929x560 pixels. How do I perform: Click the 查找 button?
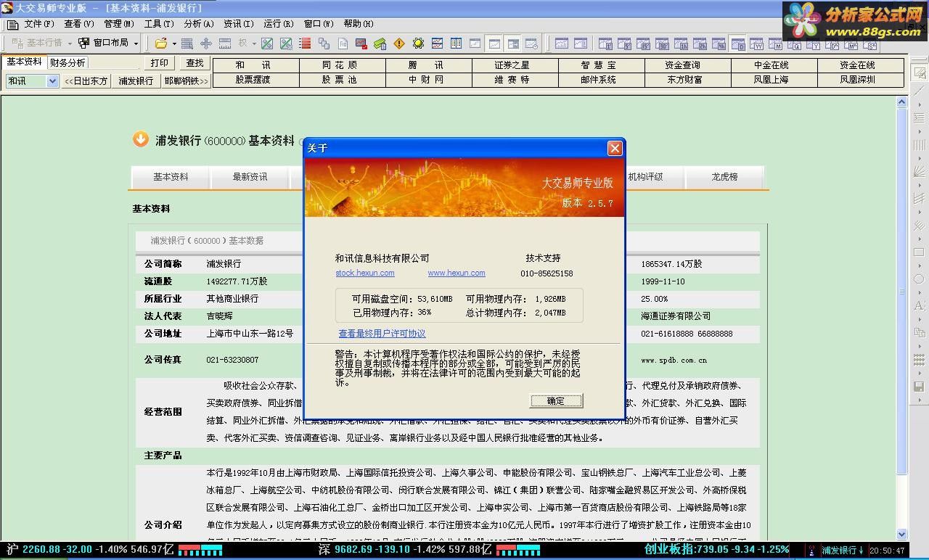tap(195, 63)
